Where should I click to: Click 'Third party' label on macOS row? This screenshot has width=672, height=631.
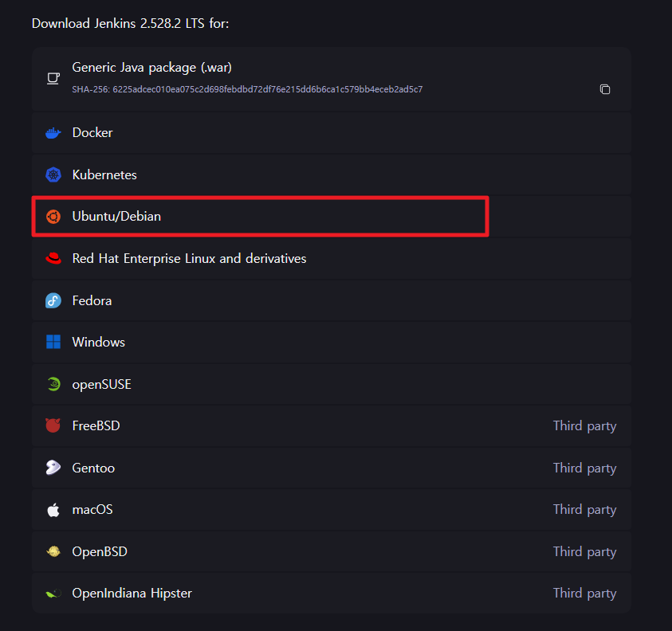point(584,510)
